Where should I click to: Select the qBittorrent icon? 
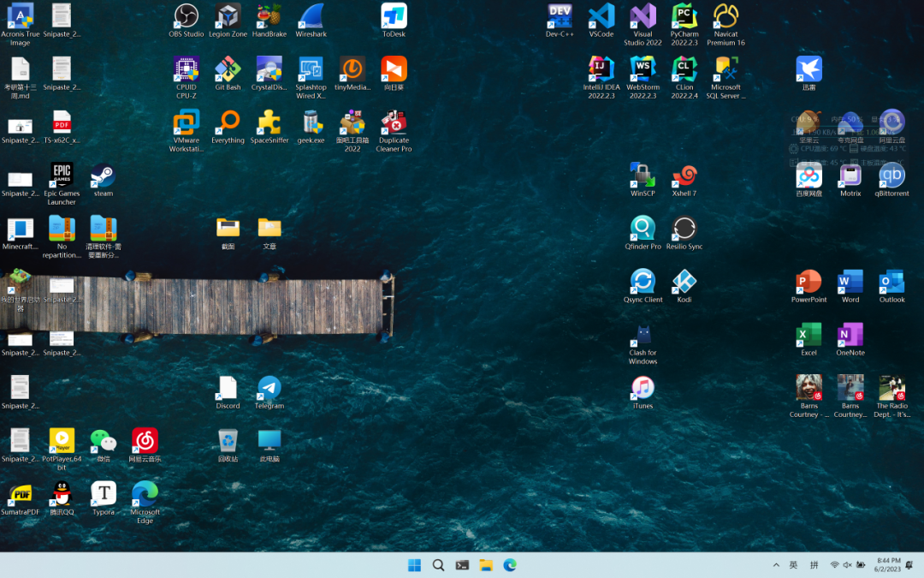point(891,180)
